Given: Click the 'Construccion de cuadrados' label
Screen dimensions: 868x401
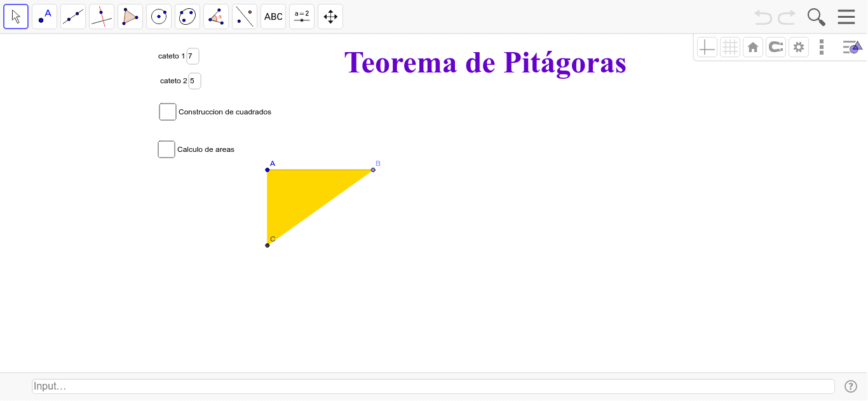Looking at the screenshot, I should (225, 112).
